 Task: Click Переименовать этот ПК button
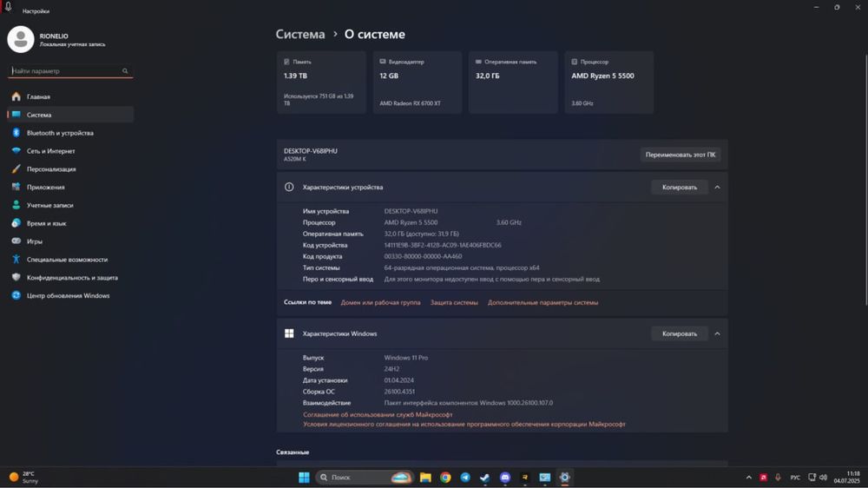[x=681, y=155]
